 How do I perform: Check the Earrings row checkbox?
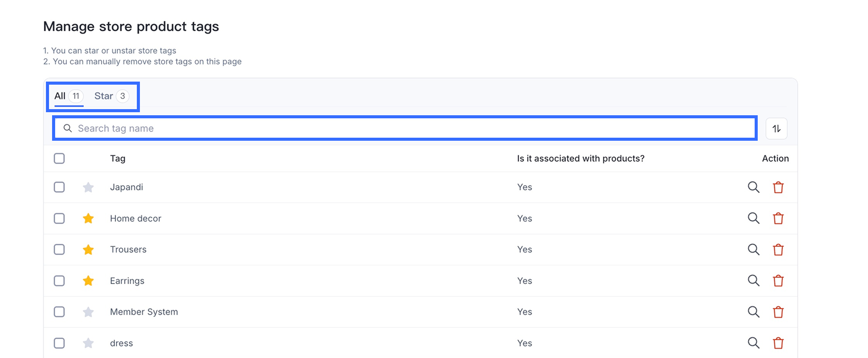click(59, 281)
